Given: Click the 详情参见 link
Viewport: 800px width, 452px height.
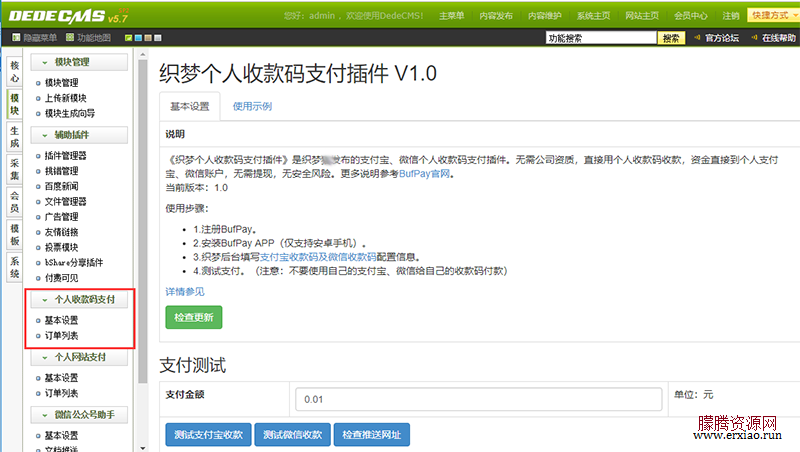Looking at the screenshot, I should tap(185, 292).
